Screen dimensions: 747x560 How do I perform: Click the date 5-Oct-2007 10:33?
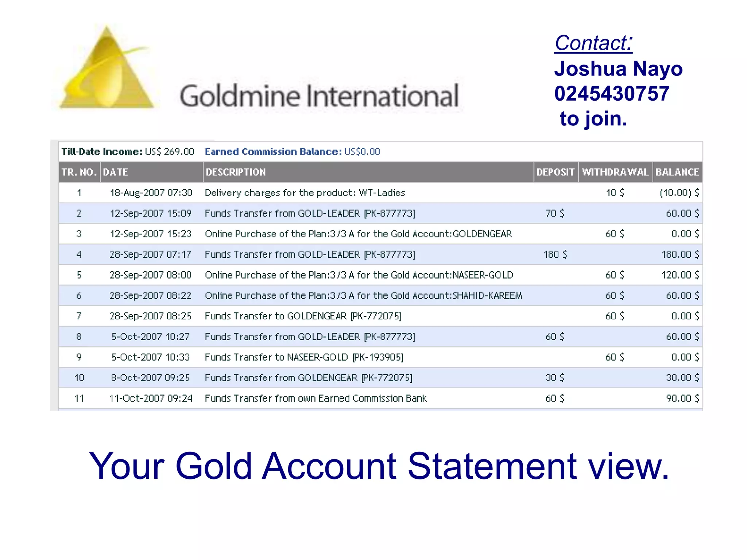click(x=151, y=357)
